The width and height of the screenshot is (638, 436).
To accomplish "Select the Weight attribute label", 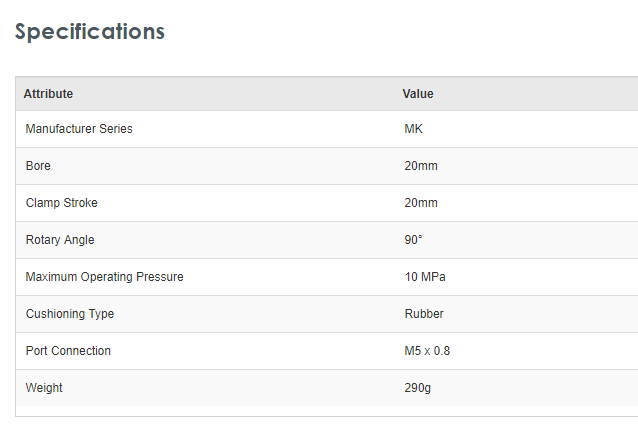I will 44,388.
